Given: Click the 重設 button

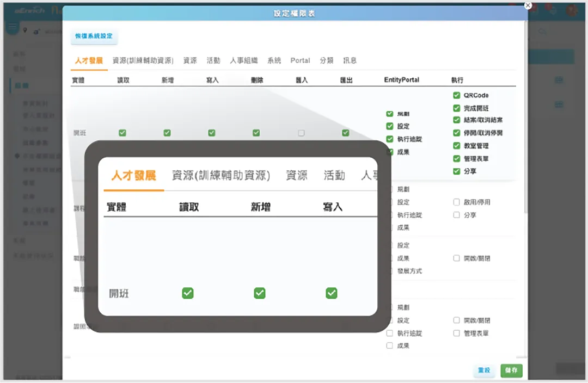Looking at the screenshot, I should coord(484,370).
